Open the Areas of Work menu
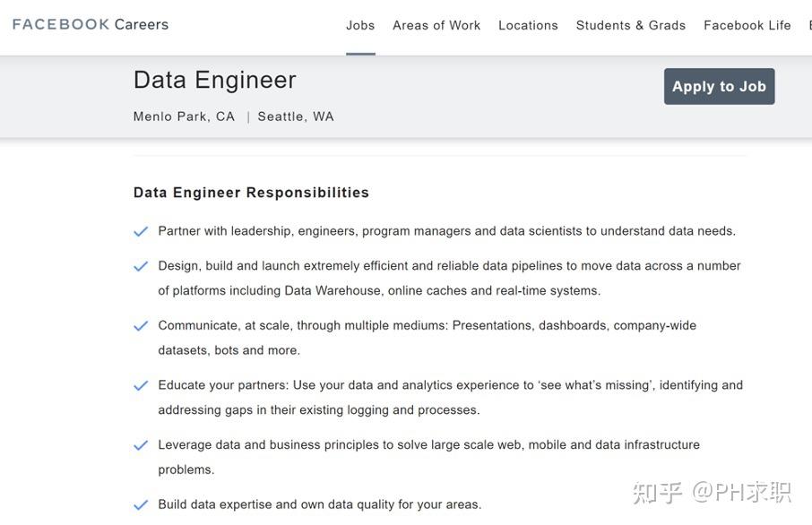The image size is (812, 525). (436, 25)
